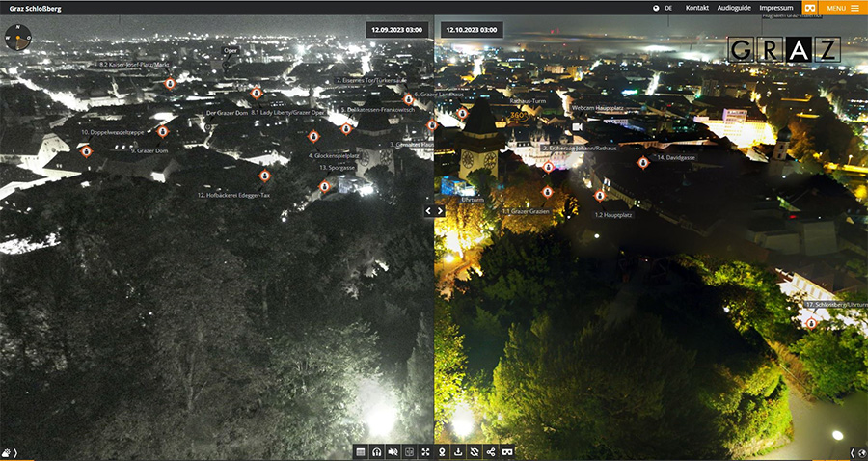Open the 12.09.2023 03:00 date picker
This screenshot has height=461, width=868.
click(397, 30)
